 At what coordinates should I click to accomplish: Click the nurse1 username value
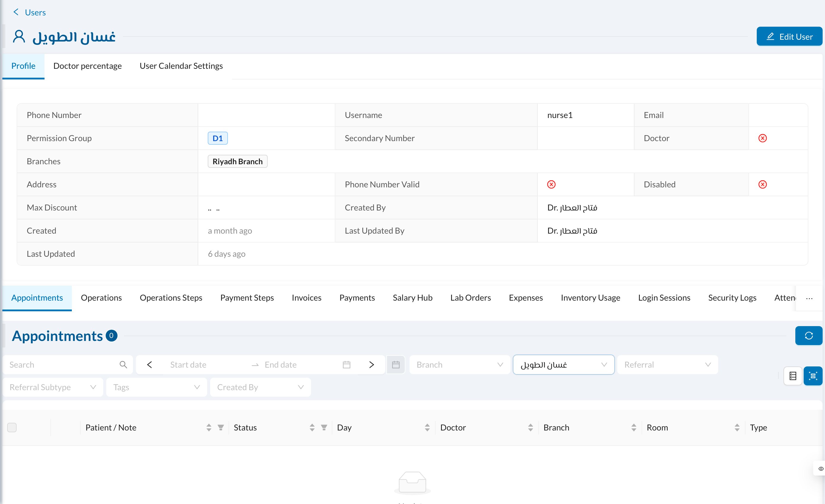560,115
